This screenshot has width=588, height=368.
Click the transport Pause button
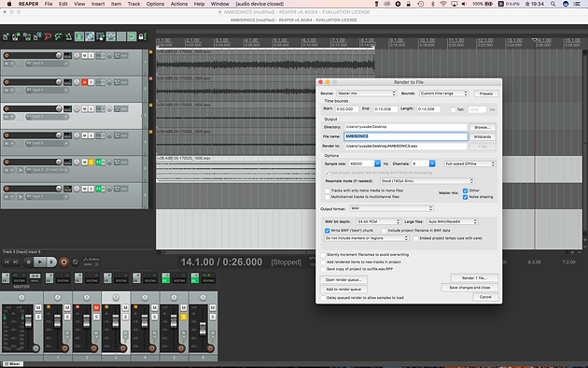click(51, 262)
